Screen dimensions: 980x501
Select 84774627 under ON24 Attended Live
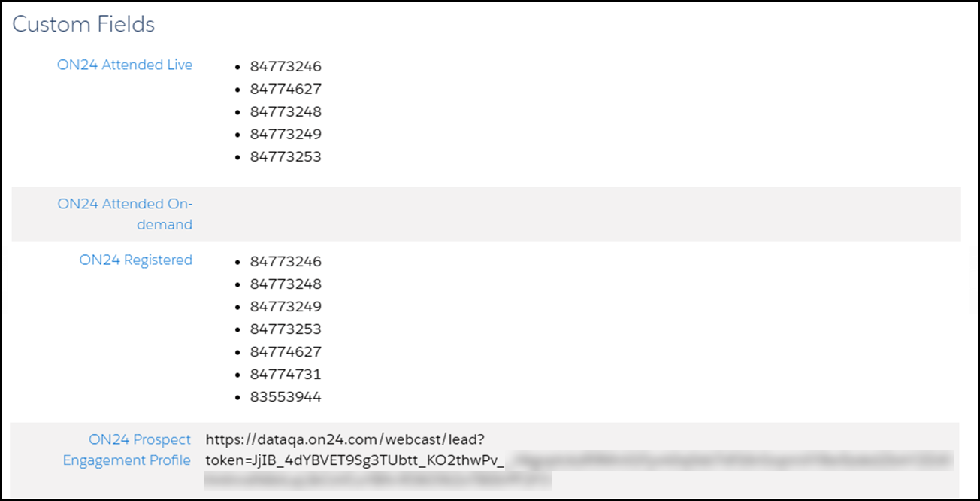tap(286, 89)
